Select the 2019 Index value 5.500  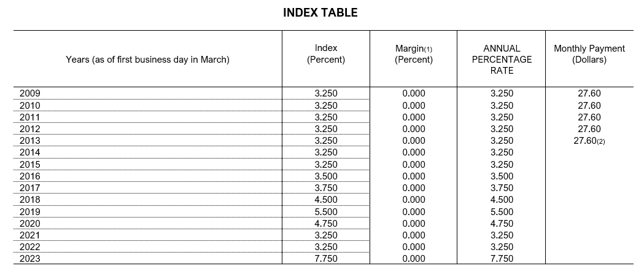click(x=325, y=211)
